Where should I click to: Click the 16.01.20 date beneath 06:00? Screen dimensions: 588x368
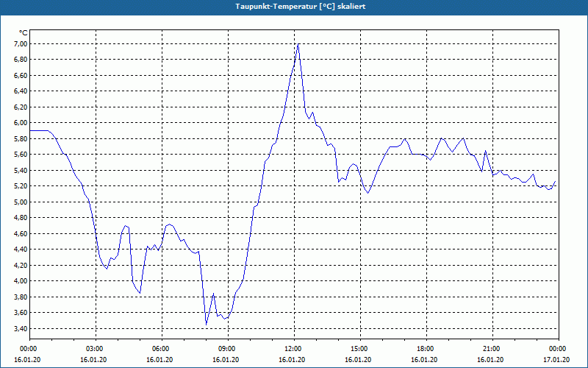point(159,360)
